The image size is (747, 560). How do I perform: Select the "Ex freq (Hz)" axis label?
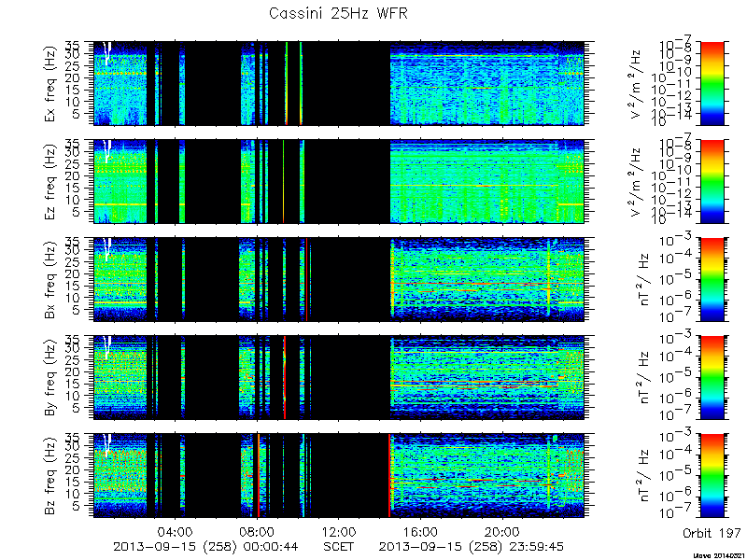tap(50, 84)
